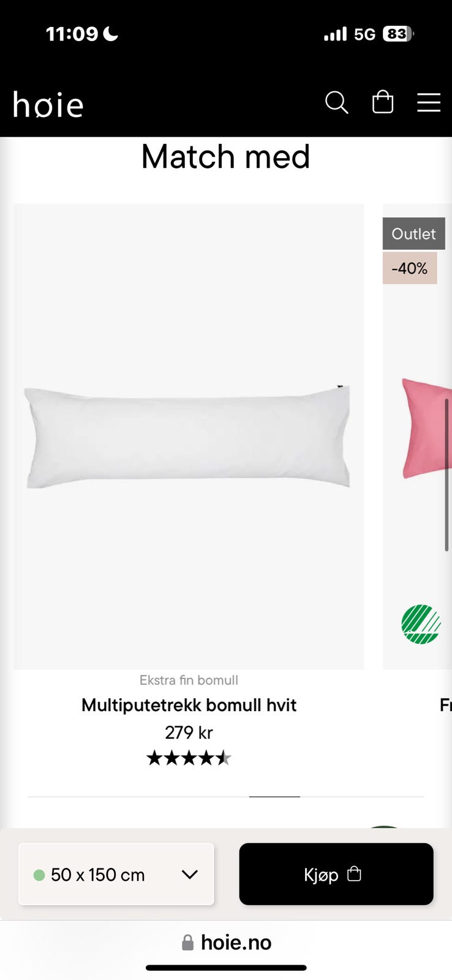Expand size selector chevron arrow
This screenshot has height=980, width=452.
tap(190, 875)
